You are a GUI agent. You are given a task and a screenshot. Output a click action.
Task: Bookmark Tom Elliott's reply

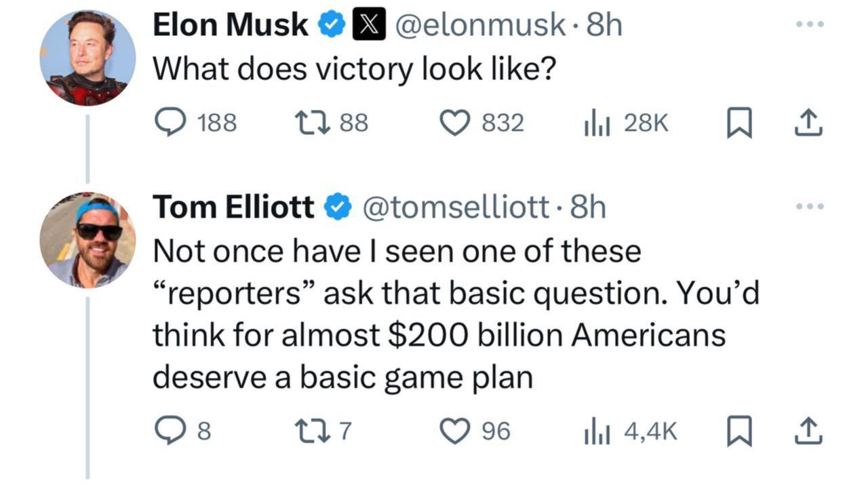click(740, 432)
